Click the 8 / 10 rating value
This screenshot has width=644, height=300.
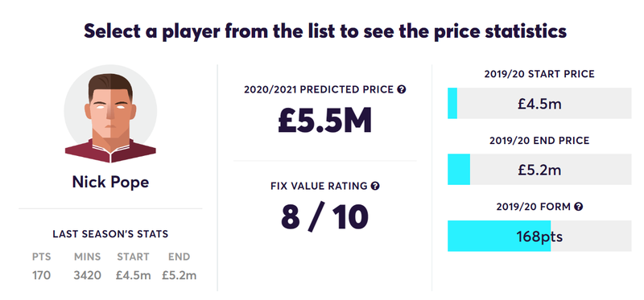pos(325,217)
